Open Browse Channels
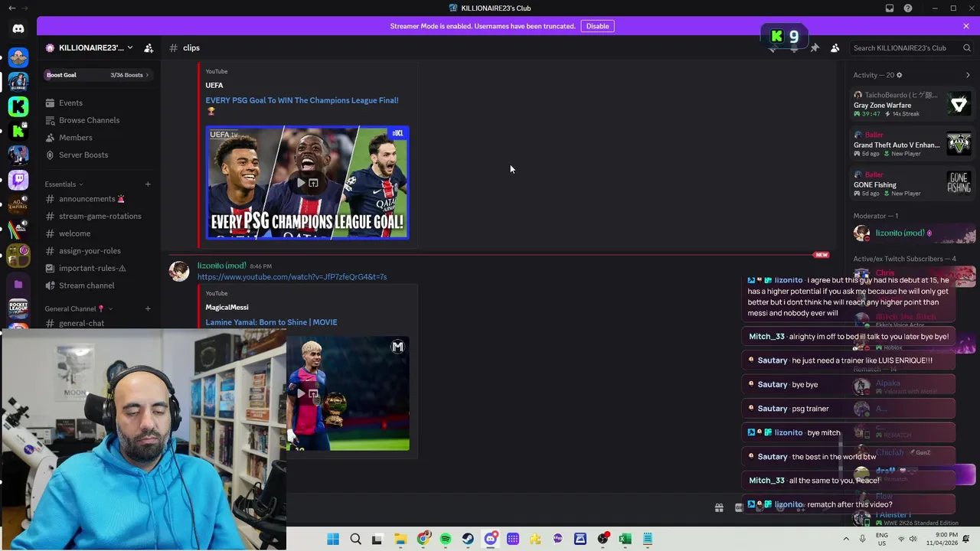Screen dimensions: 980x551 [x=89, y=120]
